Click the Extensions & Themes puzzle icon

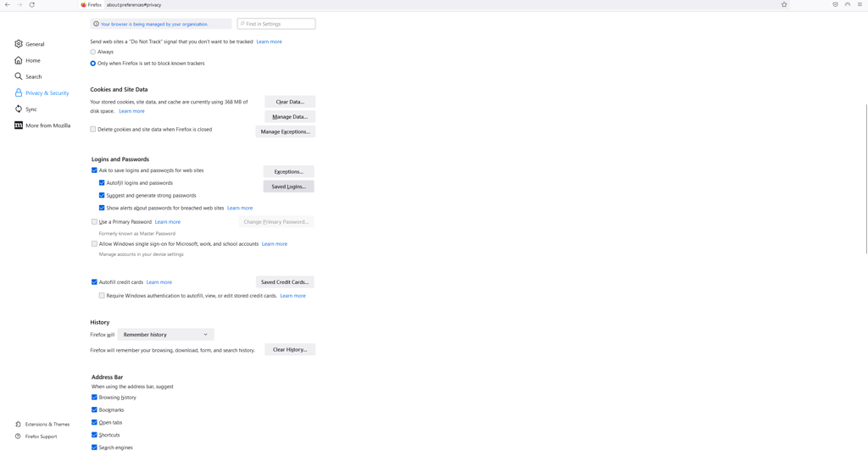point(18,425)
